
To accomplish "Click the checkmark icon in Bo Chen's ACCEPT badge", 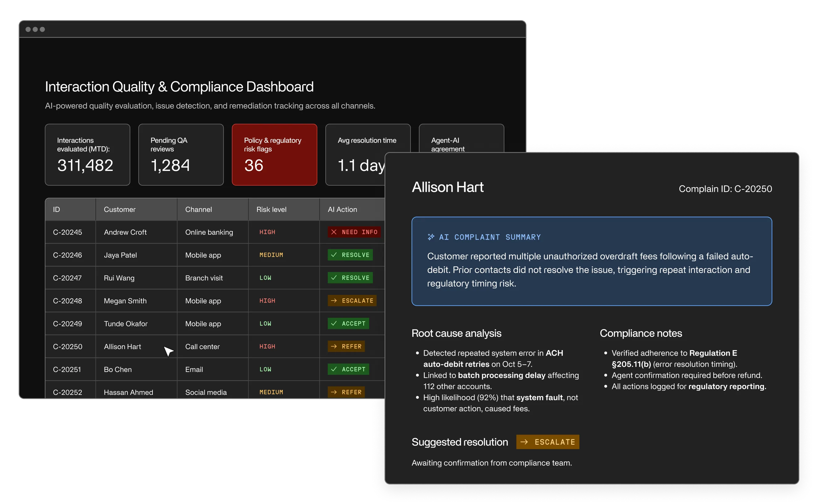I will pyautogui.click(x=334, y=369).
